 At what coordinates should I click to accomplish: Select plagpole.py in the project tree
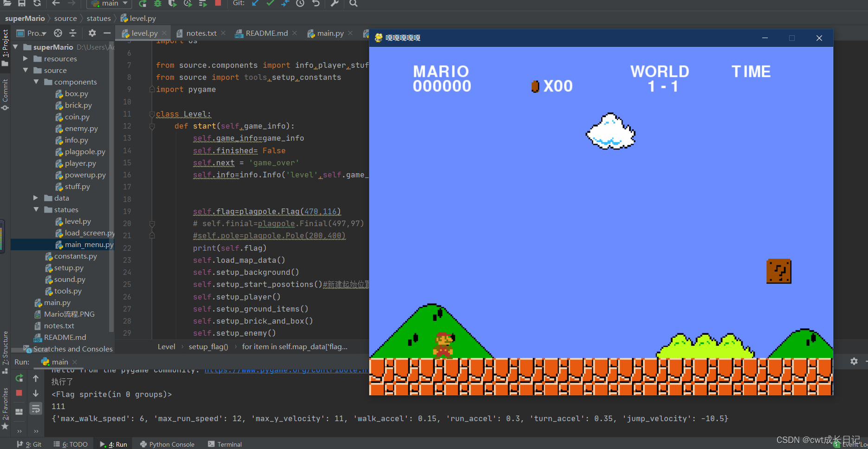tap(85, 152)
